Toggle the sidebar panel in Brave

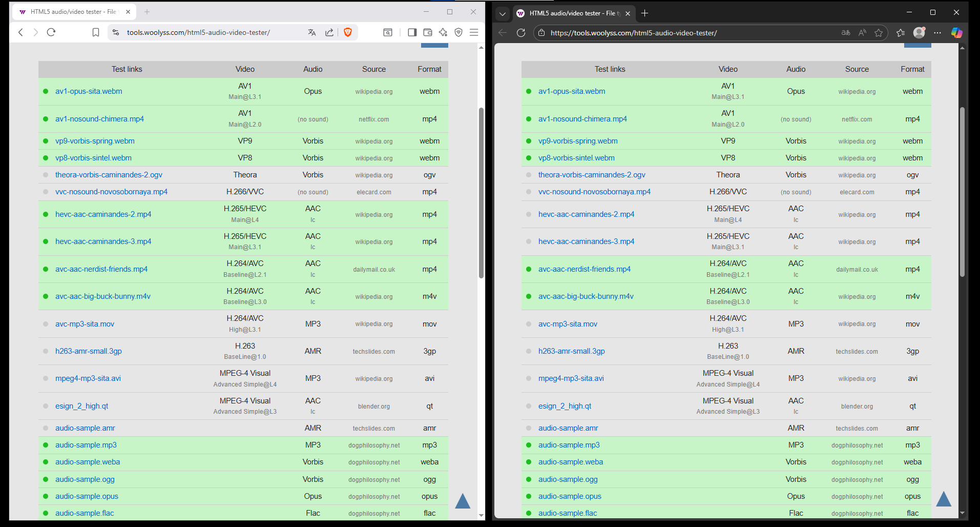(x=412, y=32)
